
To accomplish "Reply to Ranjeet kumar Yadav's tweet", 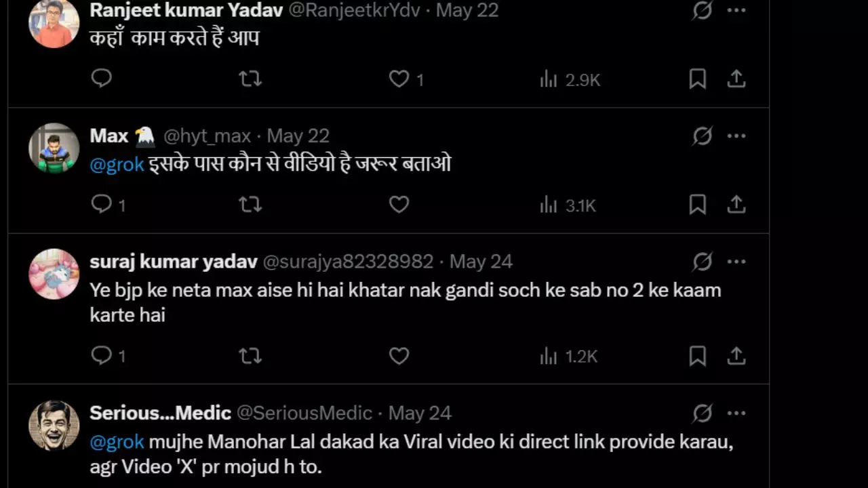I will 102,79.
